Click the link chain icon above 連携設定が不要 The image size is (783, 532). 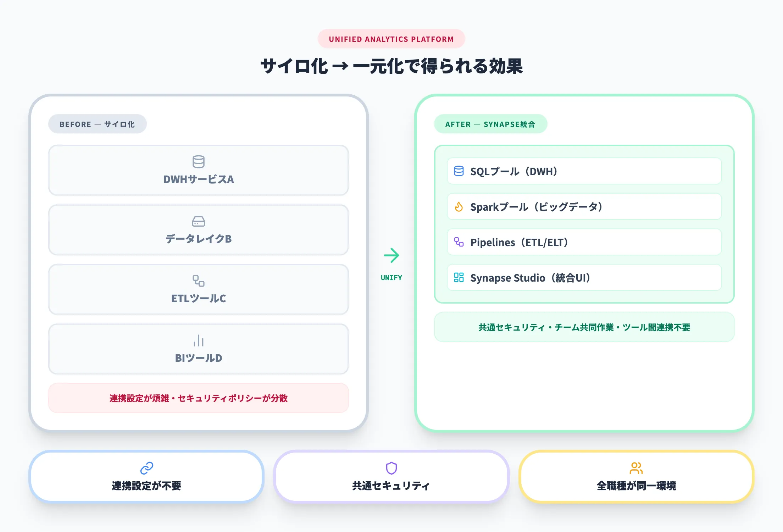click(146, 468)
